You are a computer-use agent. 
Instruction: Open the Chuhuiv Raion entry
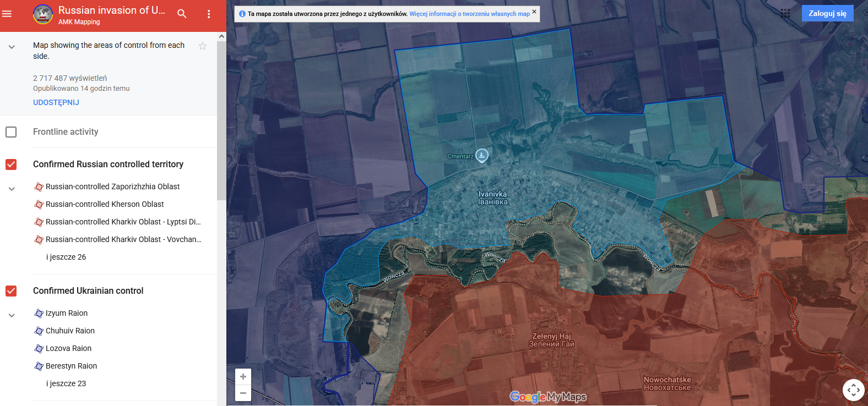click(70, 331)
